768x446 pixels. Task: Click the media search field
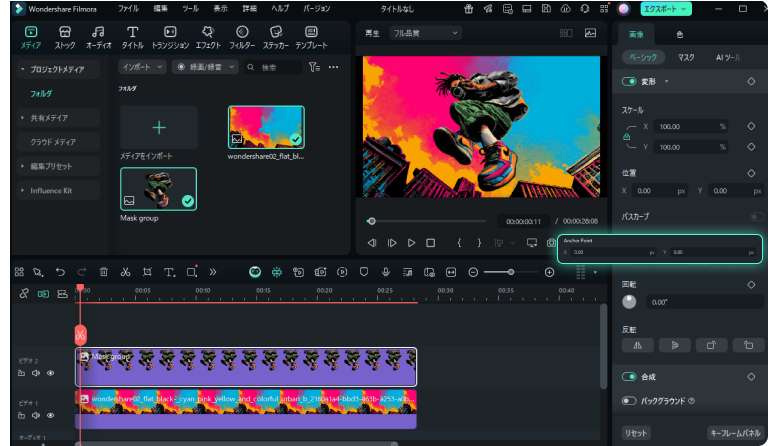pyautogui.click(x=273, y=68)
